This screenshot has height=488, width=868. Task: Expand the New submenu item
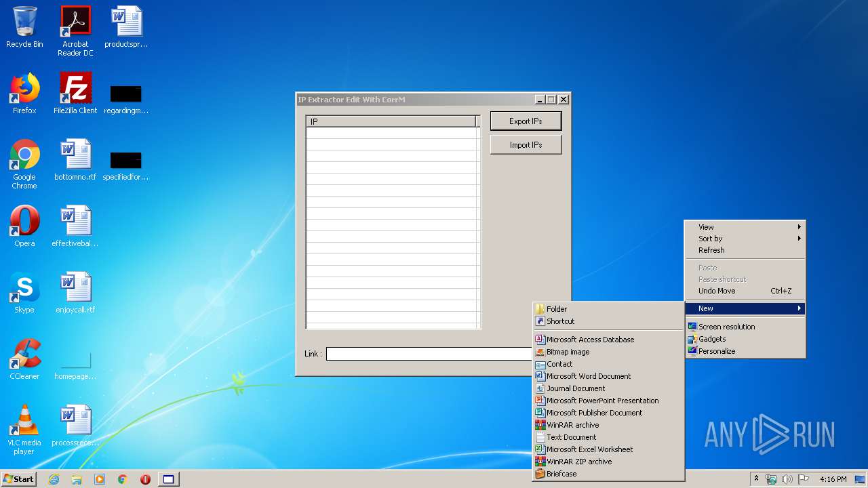(745, 308)
